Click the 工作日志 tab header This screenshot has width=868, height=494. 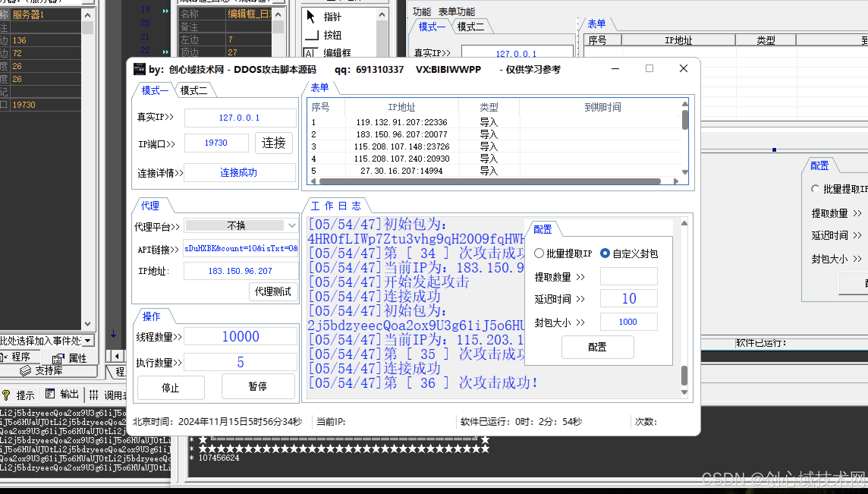click(x=336, y=206)
